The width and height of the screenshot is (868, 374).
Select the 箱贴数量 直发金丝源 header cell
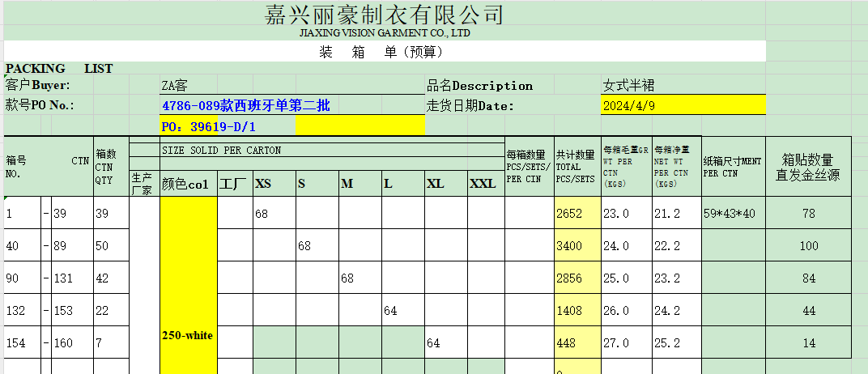coord(807,167)
